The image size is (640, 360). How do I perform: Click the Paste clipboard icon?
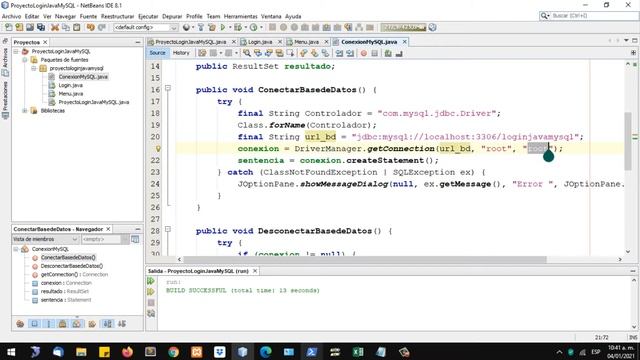click(x=77, y=27)
